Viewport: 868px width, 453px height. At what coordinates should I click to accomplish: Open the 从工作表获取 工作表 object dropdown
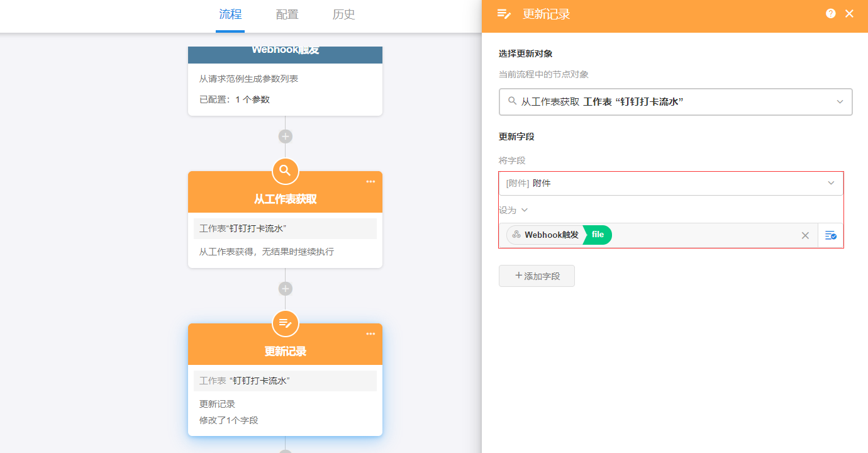676,102
